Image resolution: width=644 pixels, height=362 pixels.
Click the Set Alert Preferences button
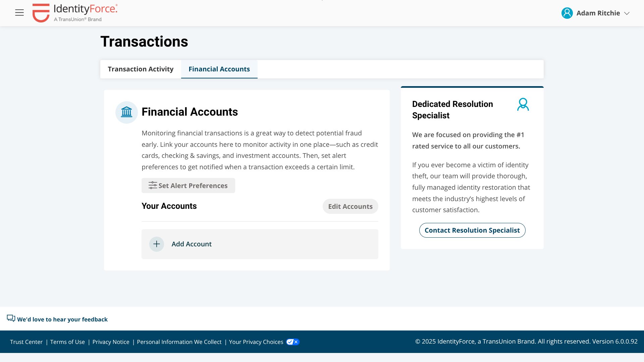pyautogui.click(x=188, y=185)
